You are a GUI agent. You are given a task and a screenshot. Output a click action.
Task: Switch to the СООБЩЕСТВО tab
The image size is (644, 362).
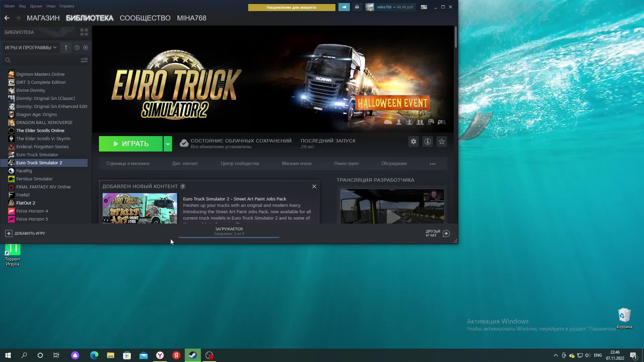[145, 18]
